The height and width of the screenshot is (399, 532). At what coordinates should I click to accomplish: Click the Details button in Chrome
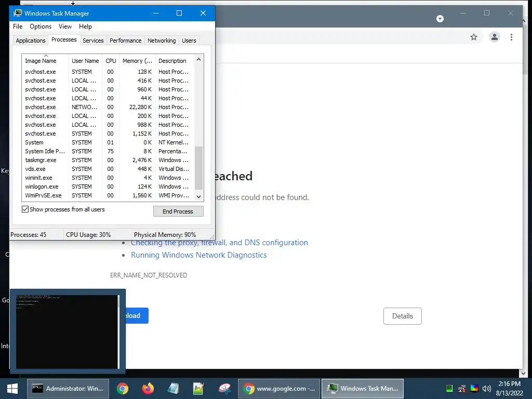(x=403, y=316)
